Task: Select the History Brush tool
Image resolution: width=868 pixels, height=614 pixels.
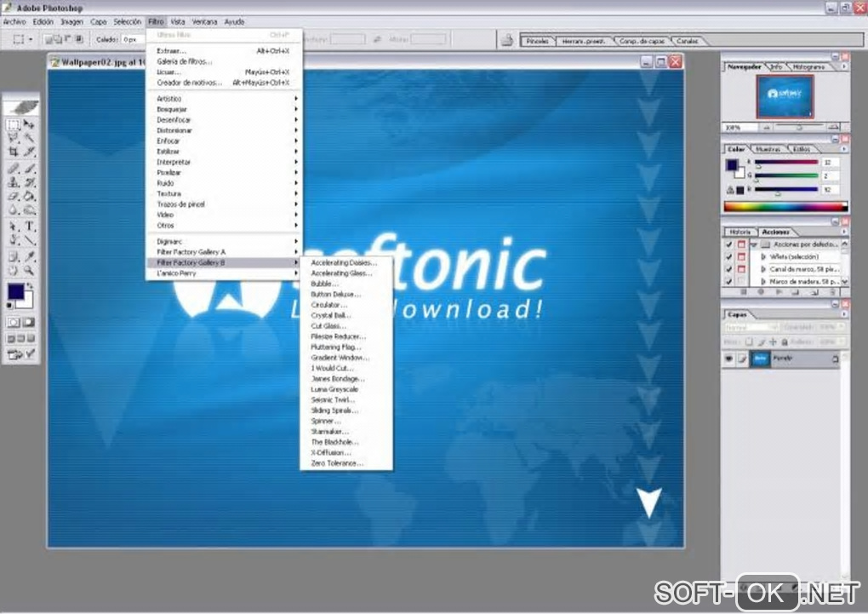Action: [x=29, y=181]
